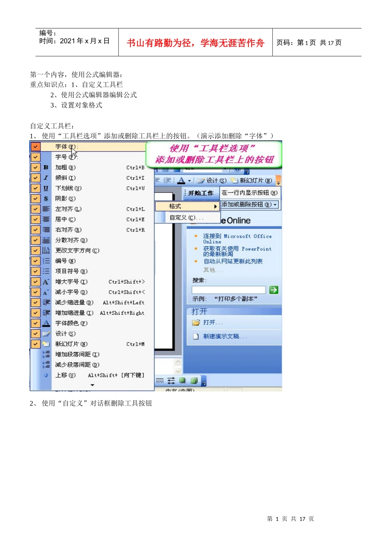Select the 编号(N) menu entry text
392x555 pixels.
65,261
